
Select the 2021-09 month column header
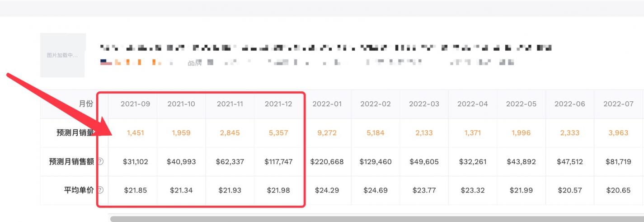pos(136,104)
